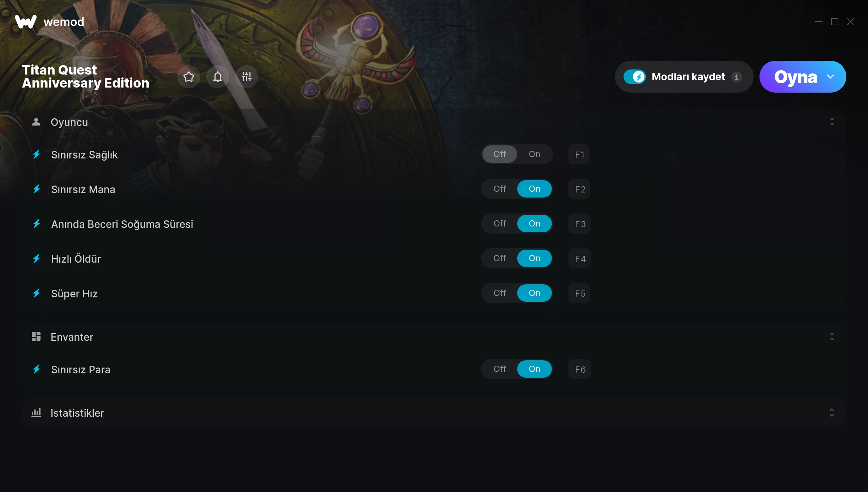This screenshot has width=868, height=492.
Task: Change the F5 hotkey for Süper Hız
Action: (579, 293)
